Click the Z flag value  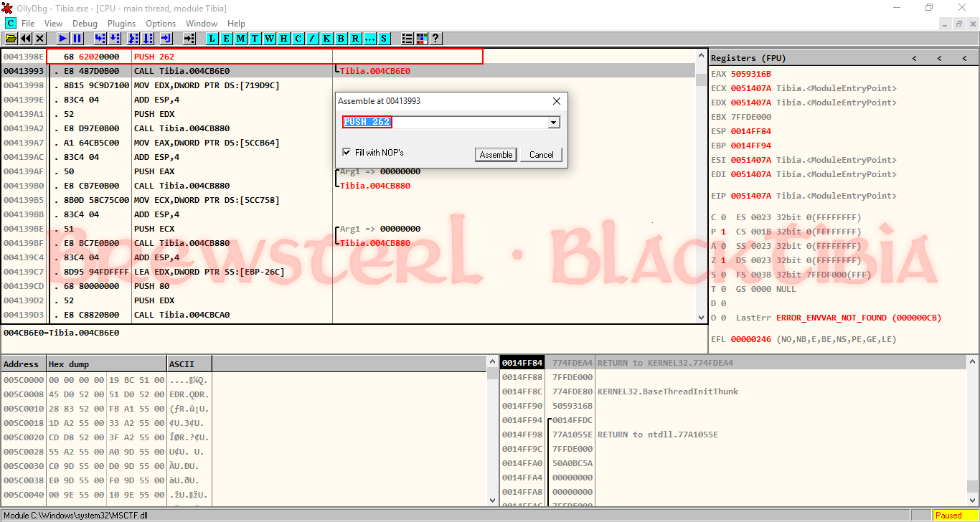723,260
